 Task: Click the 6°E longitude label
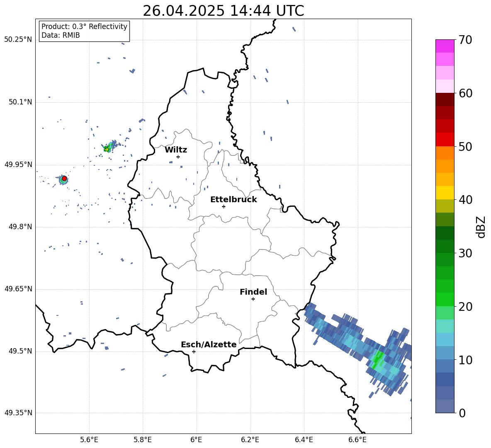tap(196, 440)
